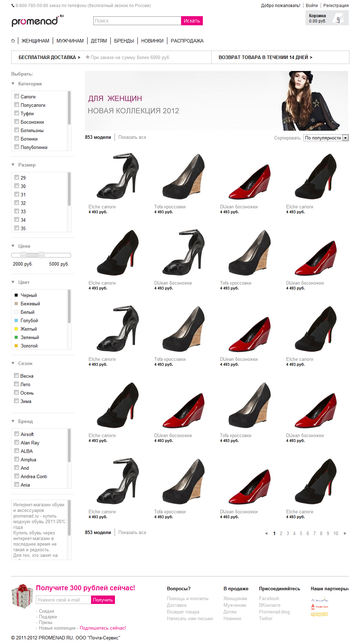Go to next page arrow
The image size is (360, 644).
point(345,533)
